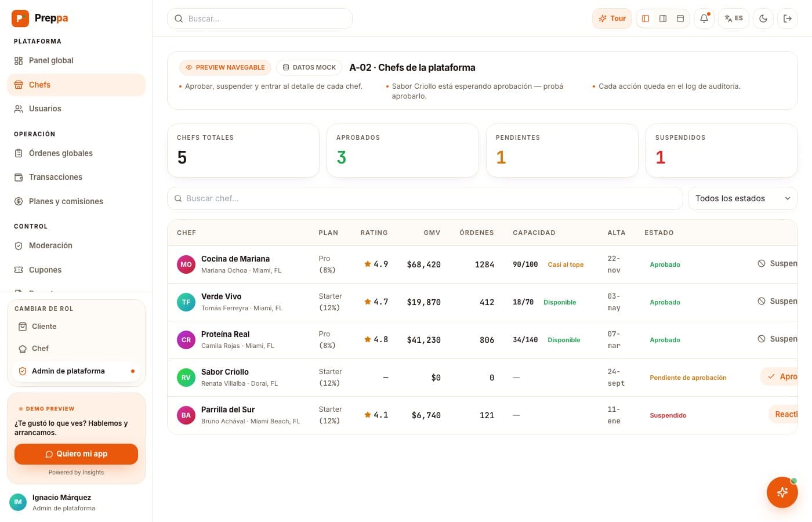Click the Suspendidos stat card
The height and width of the screenshot is (522, 812).
coord(722,150)
